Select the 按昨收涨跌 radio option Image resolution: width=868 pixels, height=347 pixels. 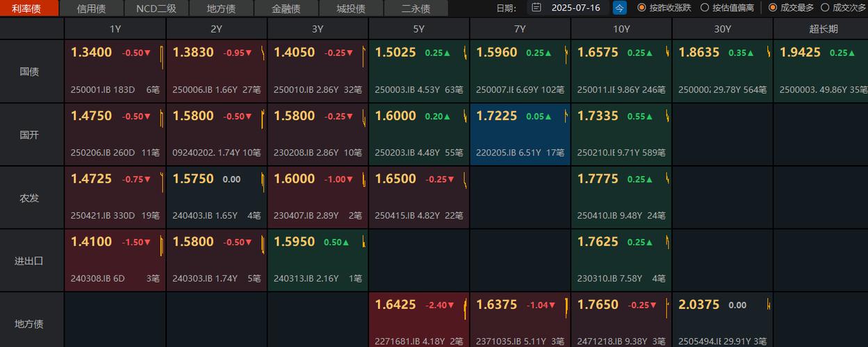[641, 8]
